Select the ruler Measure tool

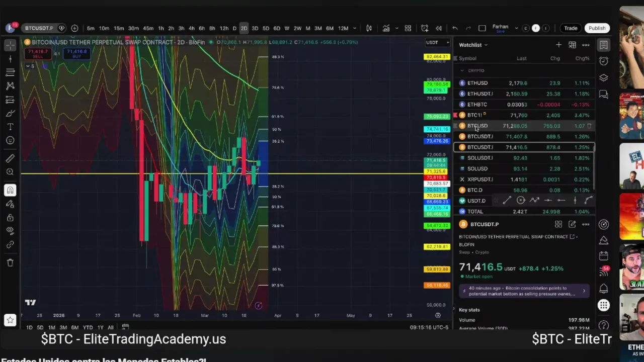click(x=10, y=159)
